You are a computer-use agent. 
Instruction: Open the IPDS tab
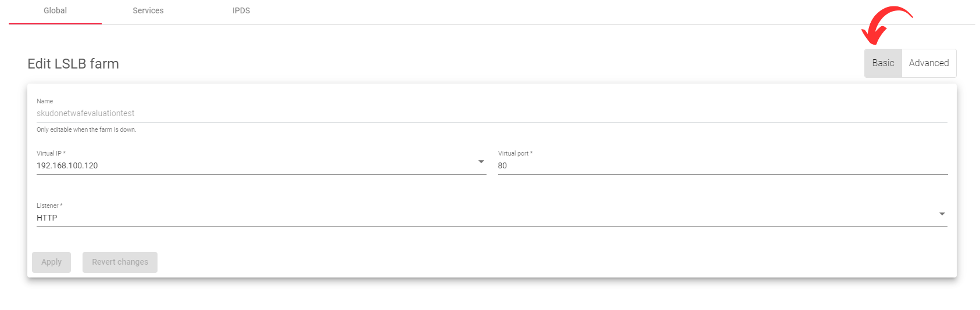[x=241, y=11]
